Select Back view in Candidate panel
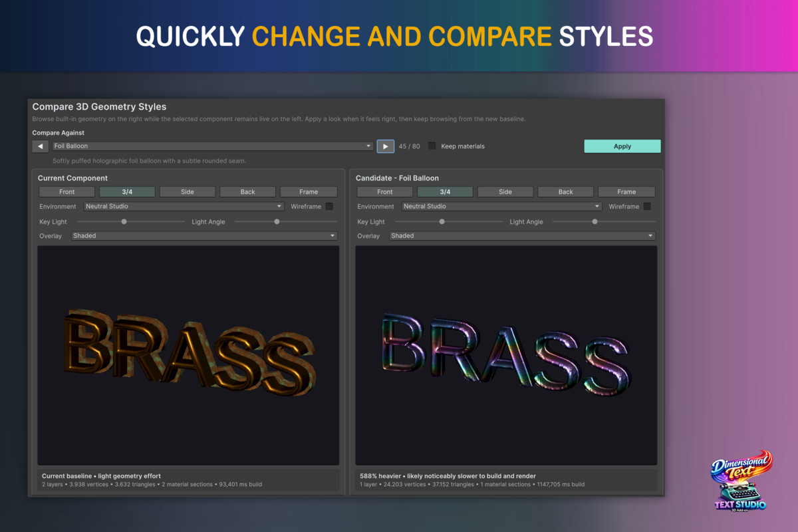Viewport: 798px width, 532px height. 566,192
